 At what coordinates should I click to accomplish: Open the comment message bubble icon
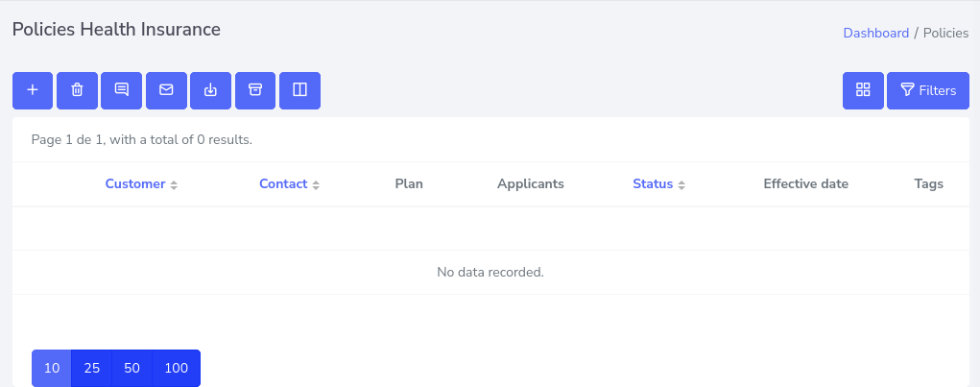click(122, 90)
